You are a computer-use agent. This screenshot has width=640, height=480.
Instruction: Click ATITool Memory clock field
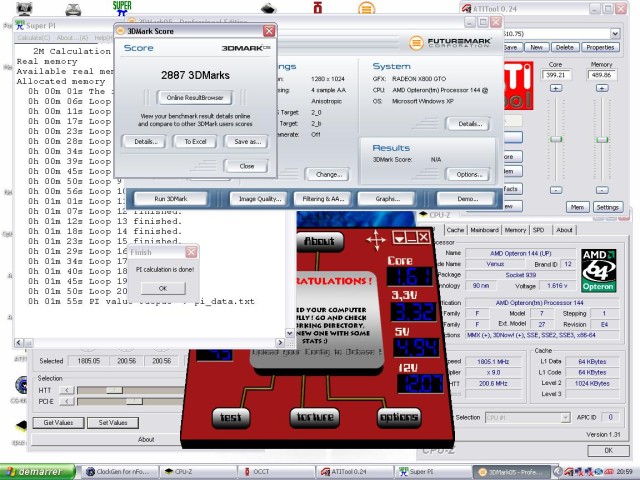click(x=602, y=75)
